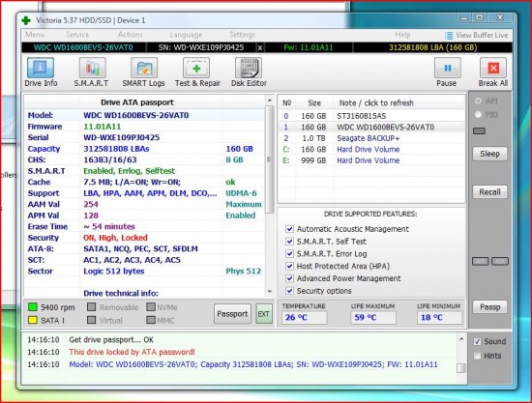Screen dimensions: 532x403
Task: Select the E: Hard Drive Volume row
Action: [x=371, y=160]
